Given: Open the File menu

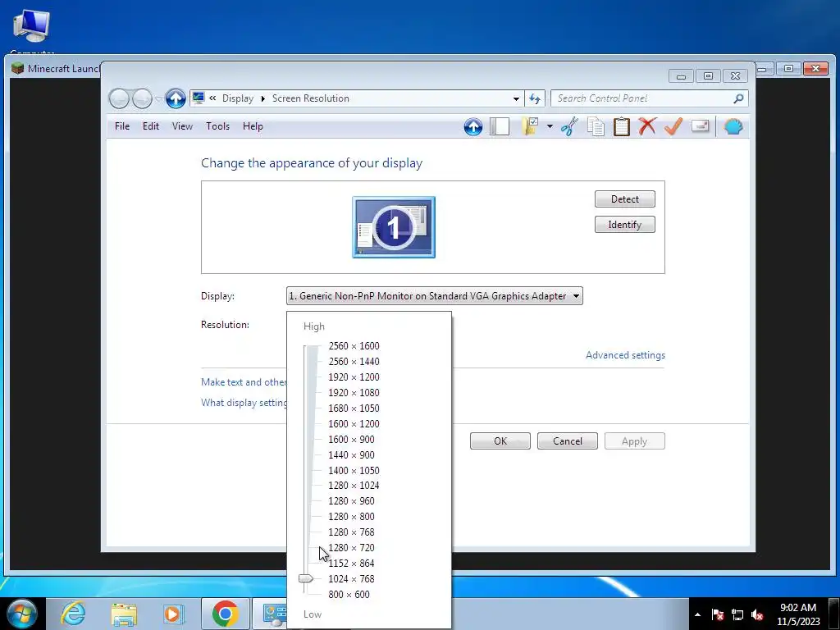Looking at the screenshot, I should tap(122, 126).
